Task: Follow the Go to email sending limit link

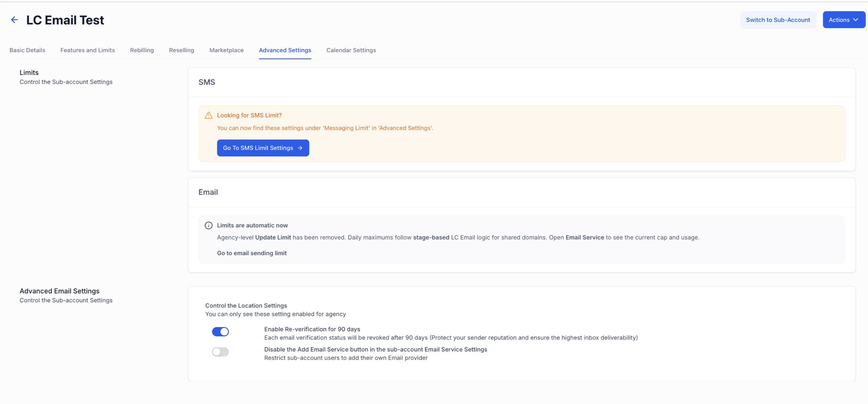Action: tap(252, 253)
